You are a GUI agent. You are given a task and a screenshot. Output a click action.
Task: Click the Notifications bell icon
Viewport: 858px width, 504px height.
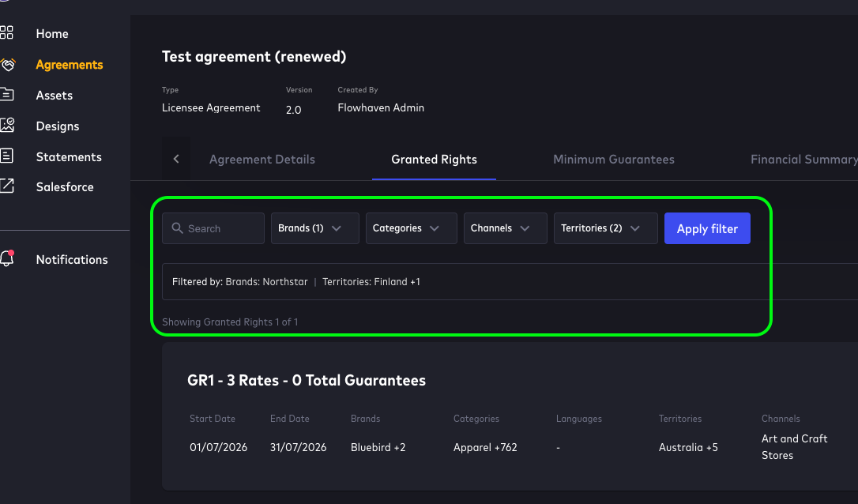click(x=7, y=258)
